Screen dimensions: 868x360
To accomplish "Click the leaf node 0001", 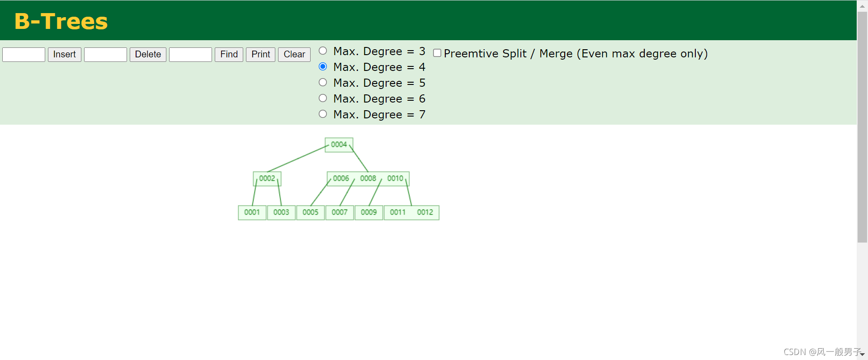I will coord(252,212).
